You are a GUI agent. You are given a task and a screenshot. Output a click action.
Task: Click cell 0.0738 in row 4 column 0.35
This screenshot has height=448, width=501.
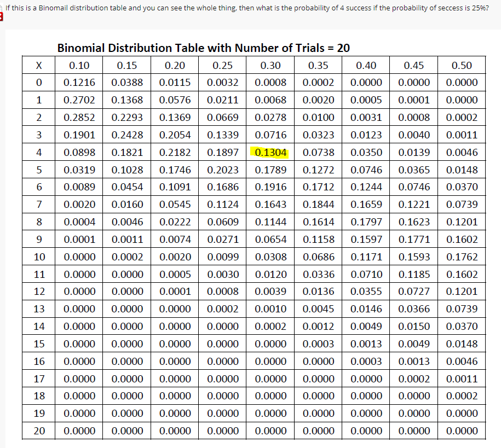click(x=319, y=152)
